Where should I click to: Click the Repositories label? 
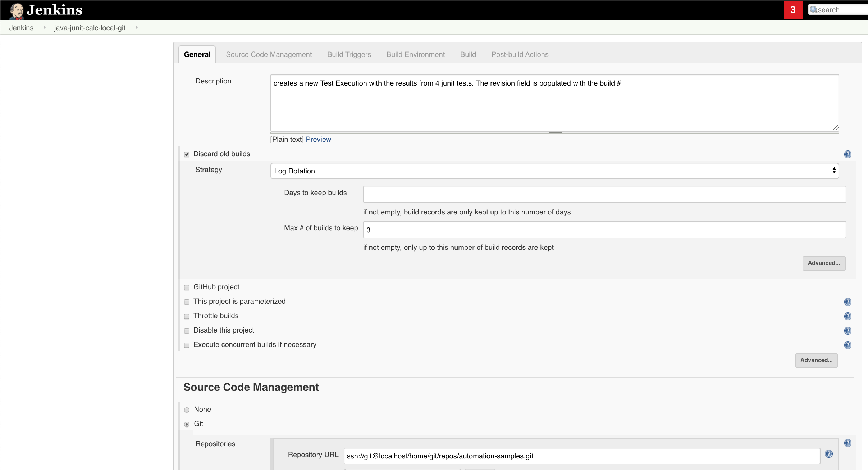tap(215, 444)
